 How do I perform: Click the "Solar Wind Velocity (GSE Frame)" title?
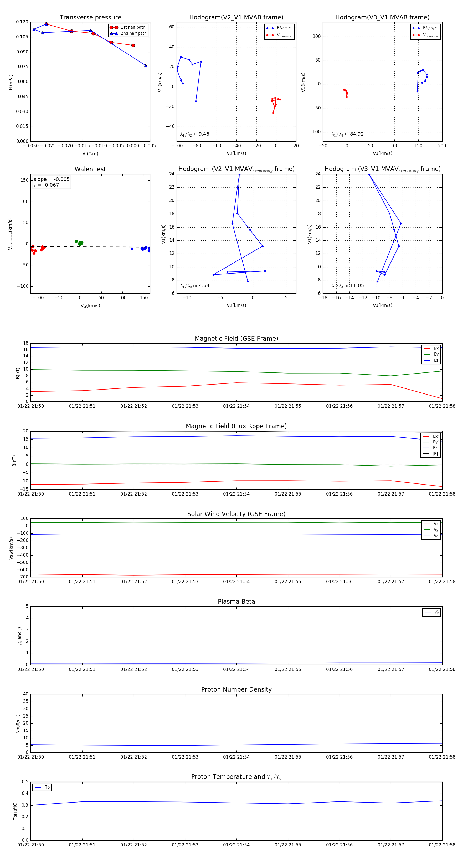[236, 514]
